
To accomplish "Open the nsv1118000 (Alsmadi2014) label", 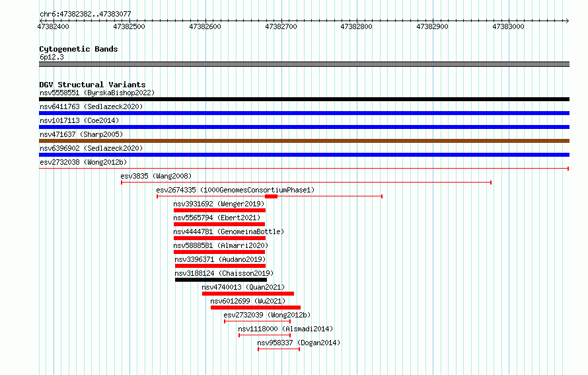I will point(285,329).
